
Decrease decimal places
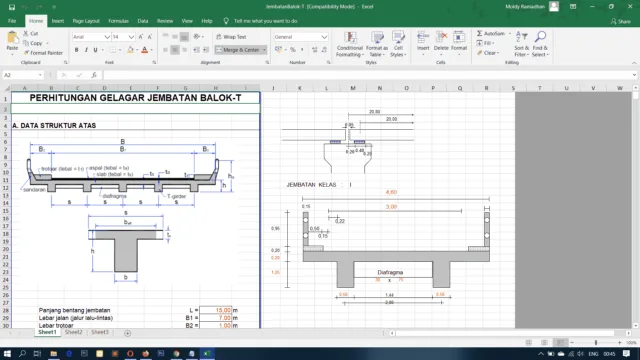[x=324, y=50]
